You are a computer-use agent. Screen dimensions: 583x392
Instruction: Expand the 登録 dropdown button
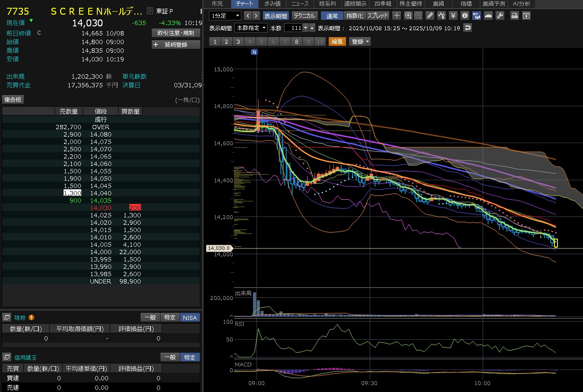pyautogui.click(x=360, y=41)
